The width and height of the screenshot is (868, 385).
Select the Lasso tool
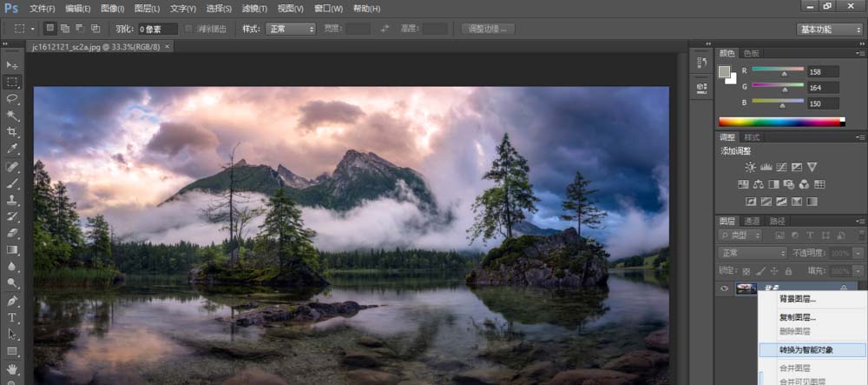[x=12, y=98]
